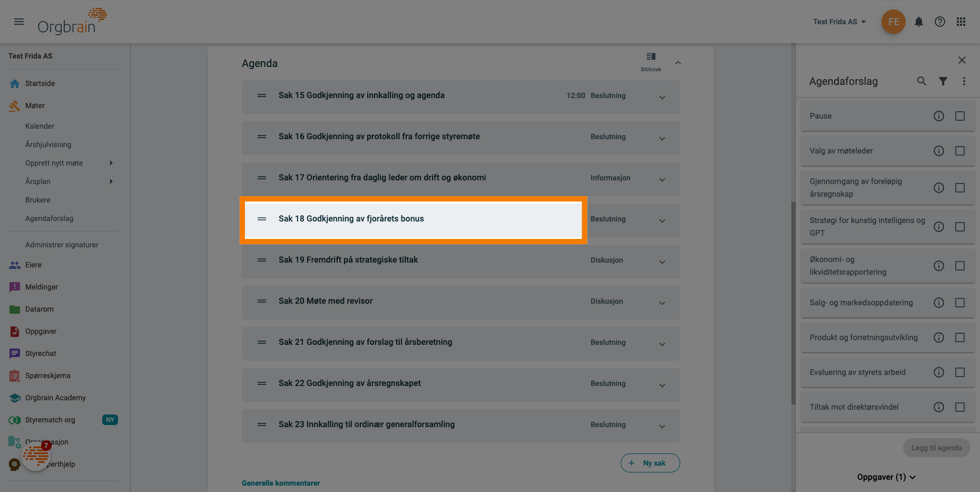This screenshot has width=980, height=492.
Task: Open Generelle kommentarer link
Action: tap(281, 483)
